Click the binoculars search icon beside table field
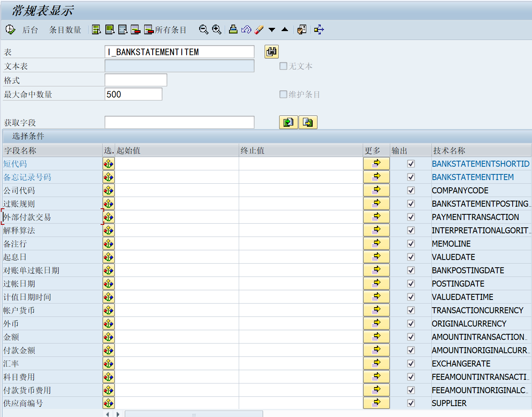 pyautogui.click(x=271, y=52)
